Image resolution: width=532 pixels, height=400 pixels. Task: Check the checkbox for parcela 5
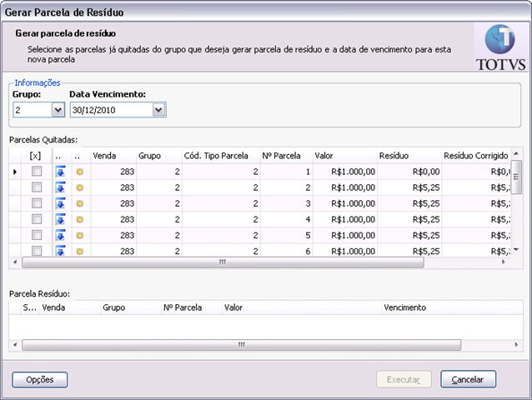[37, 235]
